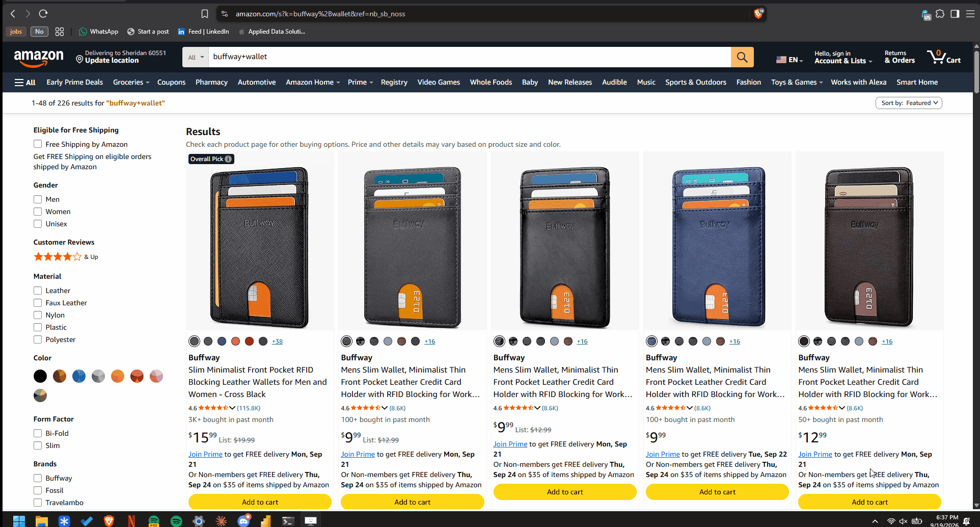
Task: Open Spotify from the taskbar
Action: pos(176,521)
